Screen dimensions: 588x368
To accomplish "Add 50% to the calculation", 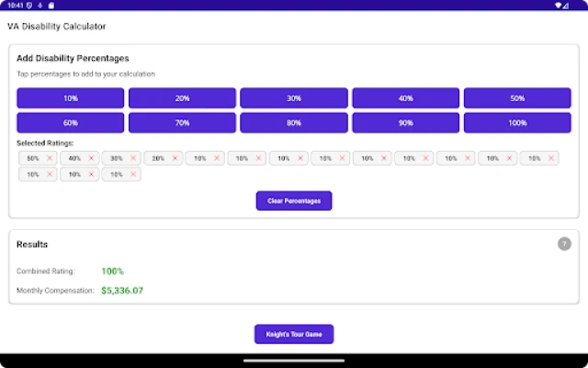I will (x=517, y=98).
